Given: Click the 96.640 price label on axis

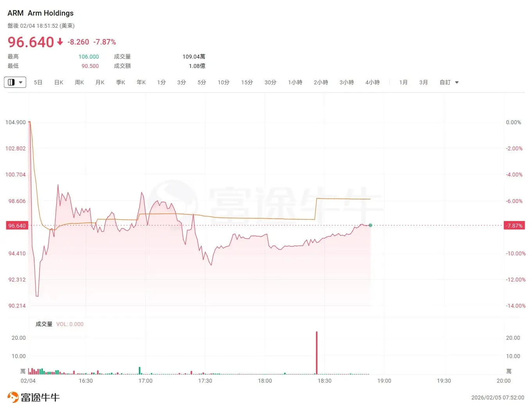Looking at the screenshot, I should (17, 226).
